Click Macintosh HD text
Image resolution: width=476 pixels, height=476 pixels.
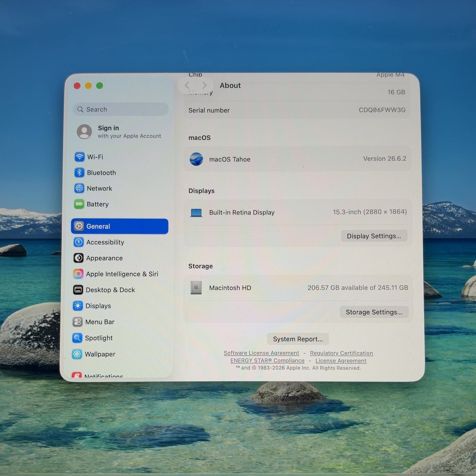(x=230, y=288)
